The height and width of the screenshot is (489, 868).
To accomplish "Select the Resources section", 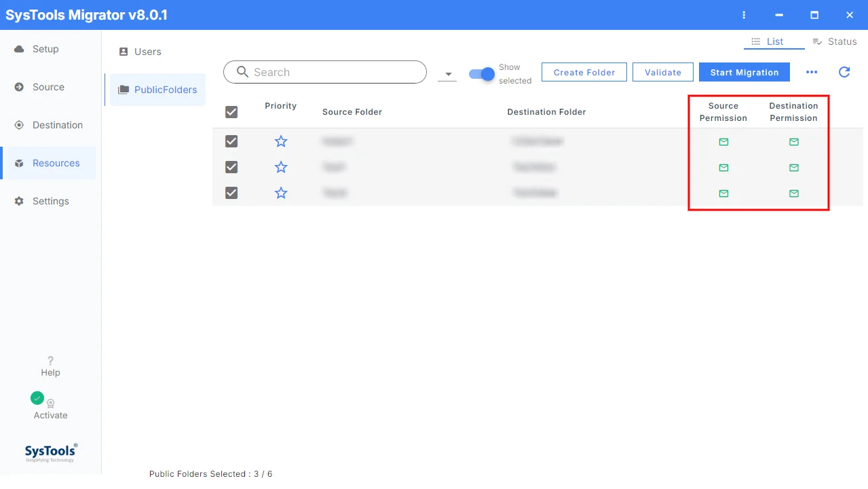I will coord(48,163).
